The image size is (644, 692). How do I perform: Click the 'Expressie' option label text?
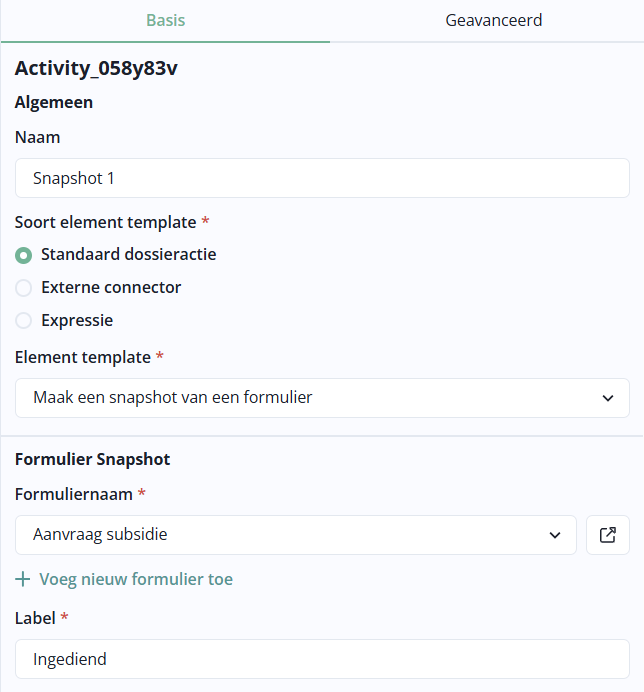coord(77,321)
